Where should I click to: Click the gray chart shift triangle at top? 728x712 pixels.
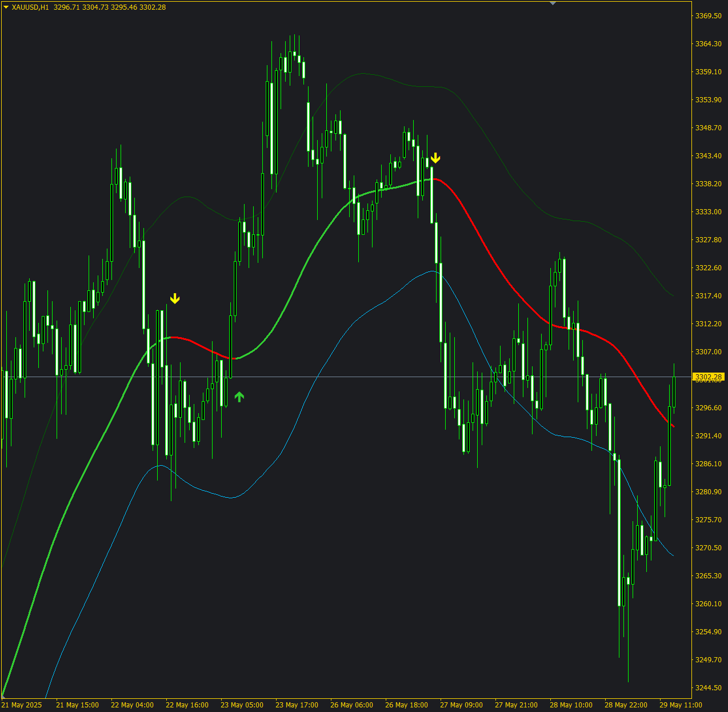click(x=553, y=3)
